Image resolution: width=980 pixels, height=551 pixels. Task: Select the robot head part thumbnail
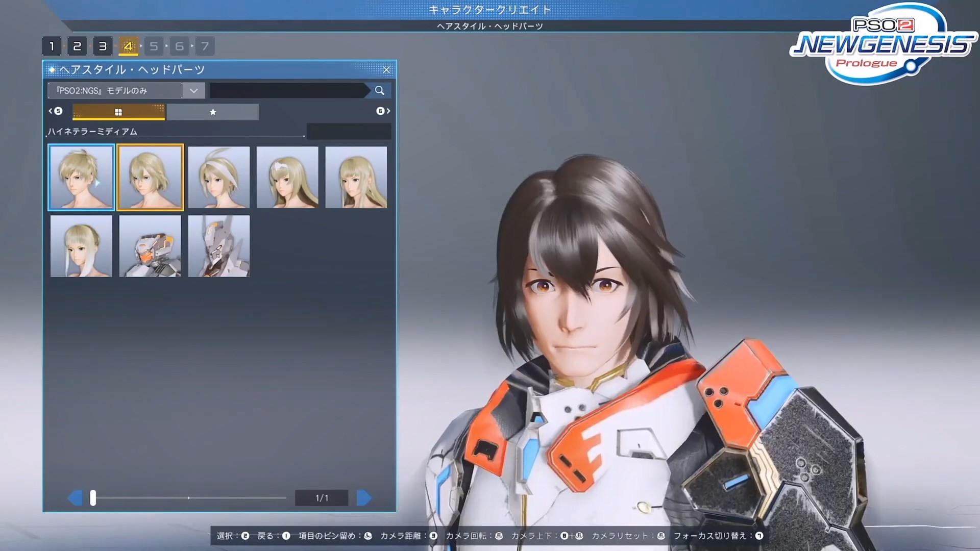[x=150, y=246]
